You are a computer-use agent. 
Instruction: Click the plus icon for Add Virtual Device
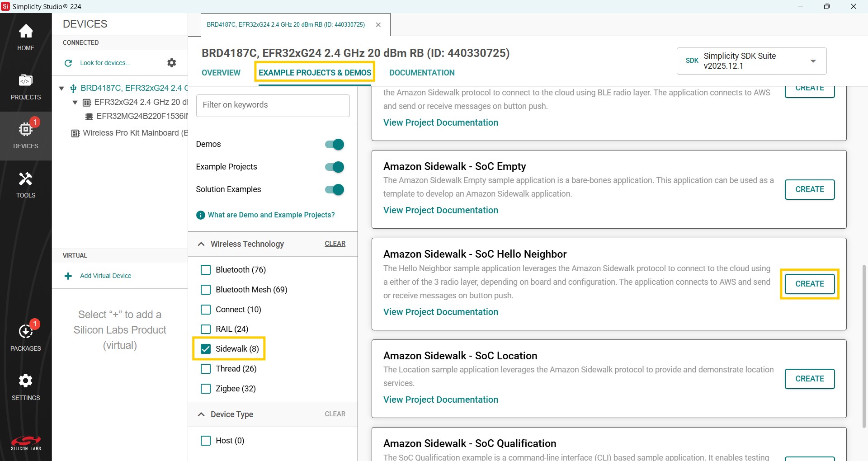click(x=68, y=276)
